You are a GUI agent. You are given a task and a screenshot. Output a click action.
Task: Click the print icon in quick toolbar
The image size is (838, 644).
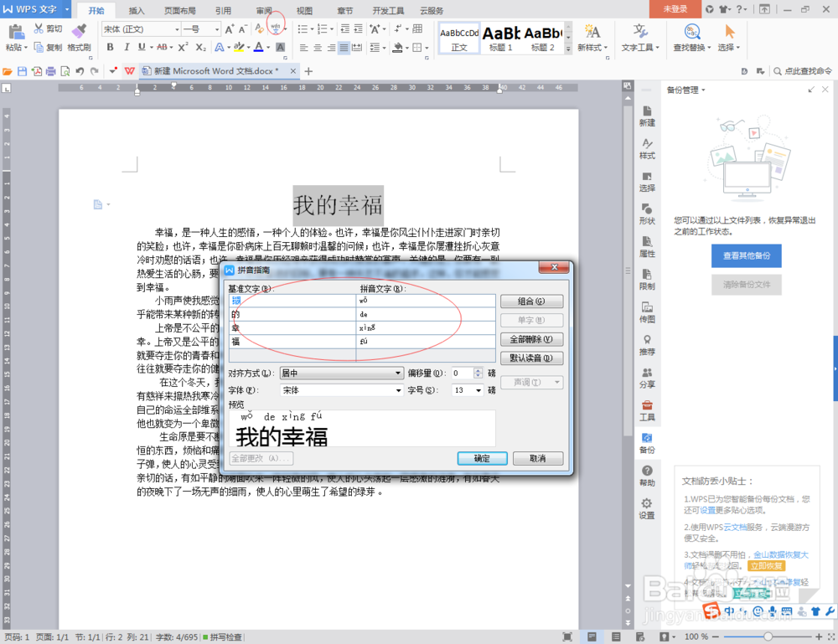(x=51, y=71)
